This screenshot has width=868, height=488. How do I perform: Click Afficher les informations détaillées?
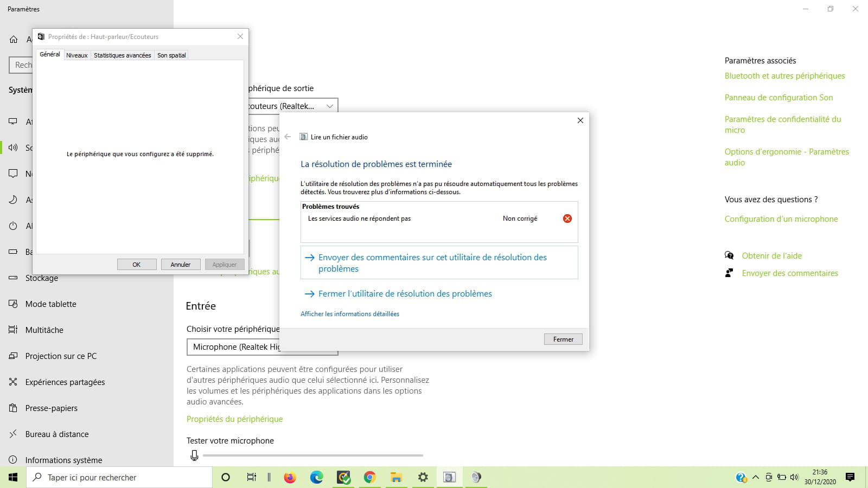350,314
